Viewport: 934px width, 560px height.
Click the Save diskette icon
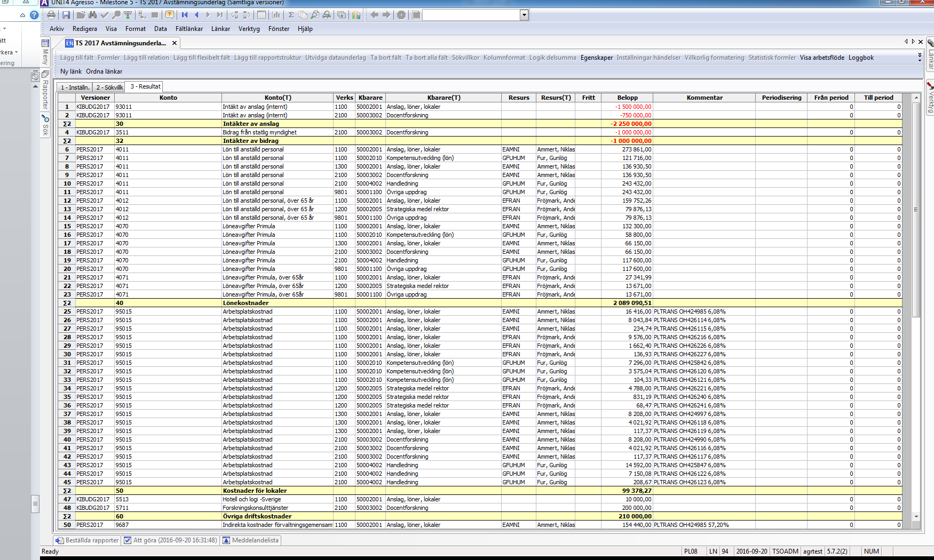tap(66, 15)
